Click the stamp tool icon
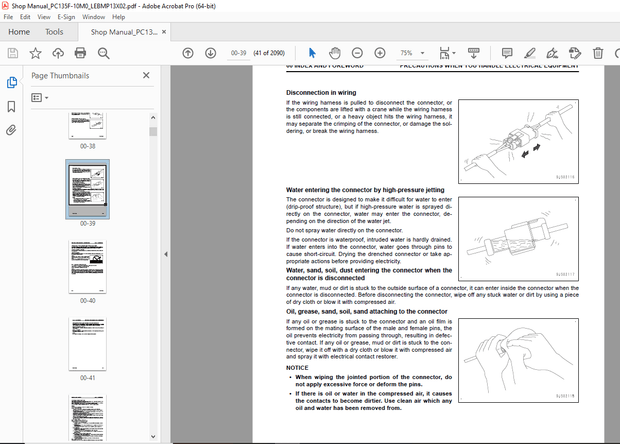Image resolution: width=620 pixels, height=444 pixels. click(575, 53)
